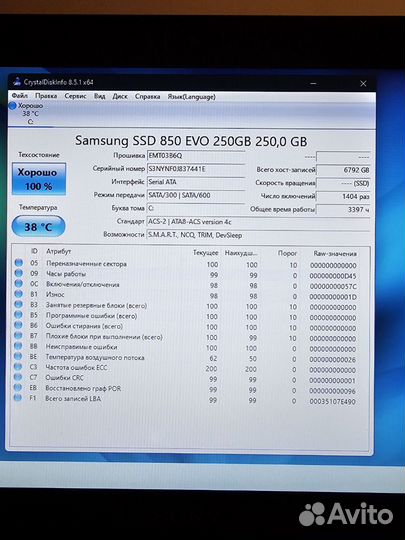Click the CrystalDiskInfo title bar icon

pyautogui.click(x=17, y=82)
